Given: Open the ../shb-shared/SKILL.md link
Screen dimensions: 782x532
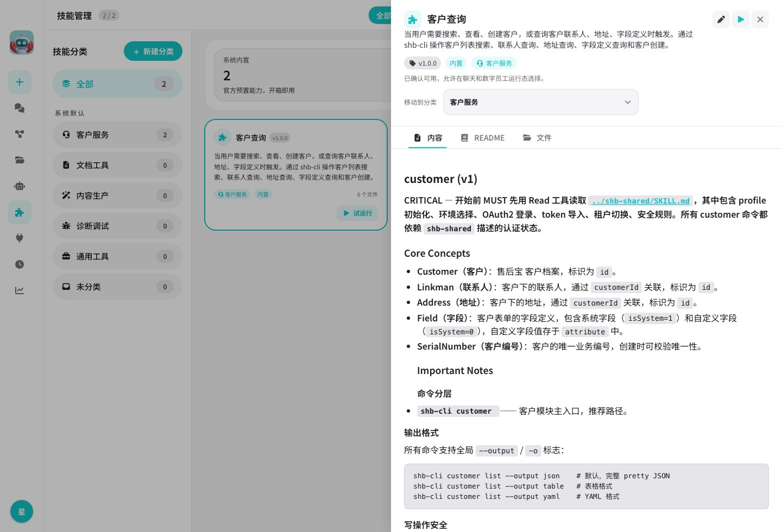Looking at the screenshot, I should coord(641,201).
